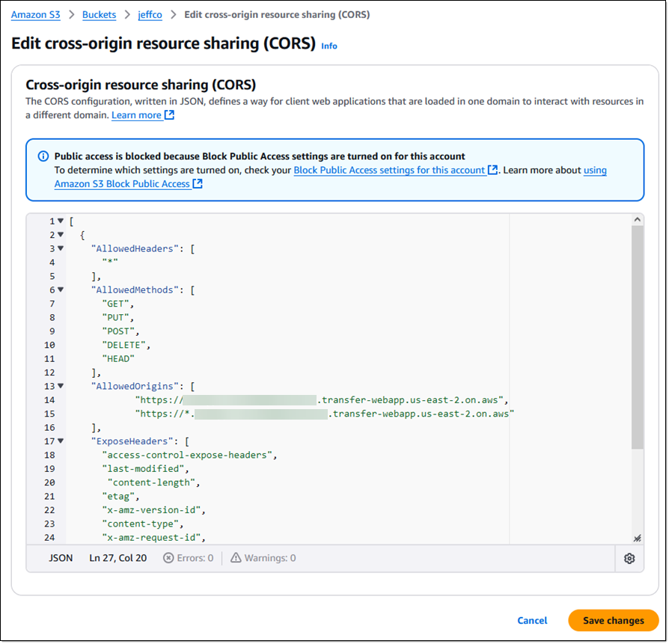Click Cancel

(532, 621)
